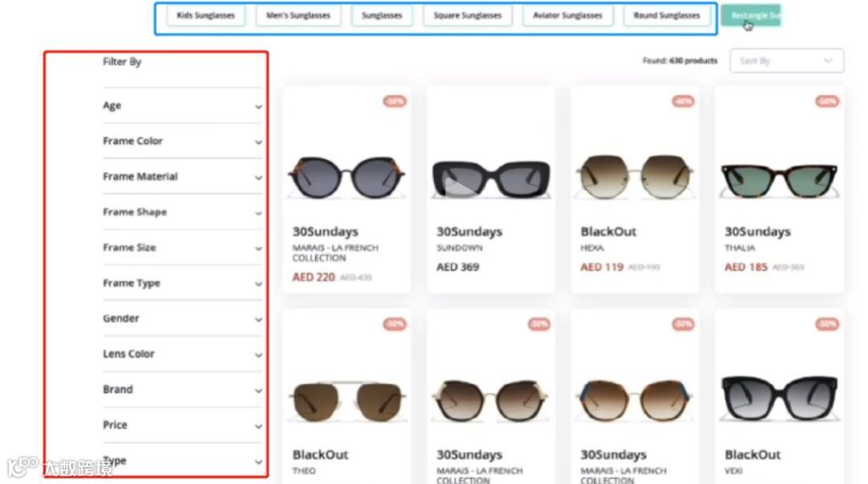The image size is (868, 484).
Task: Expand the Frame Size filter
Action: 182,248
